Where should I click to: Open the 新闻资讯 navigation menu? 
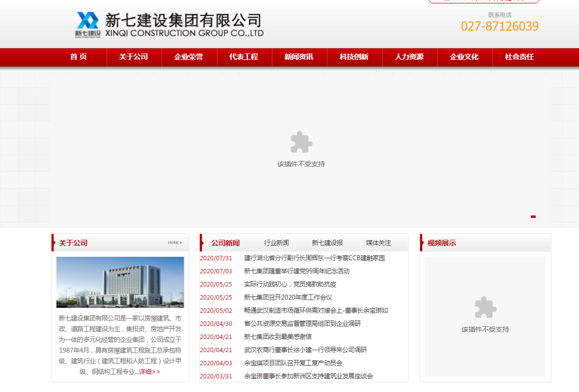[x=299, y=57]
